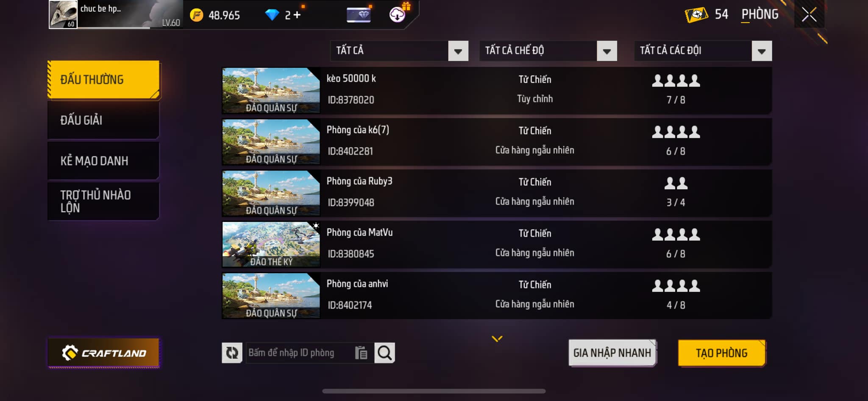
Task: Switch to KẺ MẠO DANH tab
Action: pos(104,161)
